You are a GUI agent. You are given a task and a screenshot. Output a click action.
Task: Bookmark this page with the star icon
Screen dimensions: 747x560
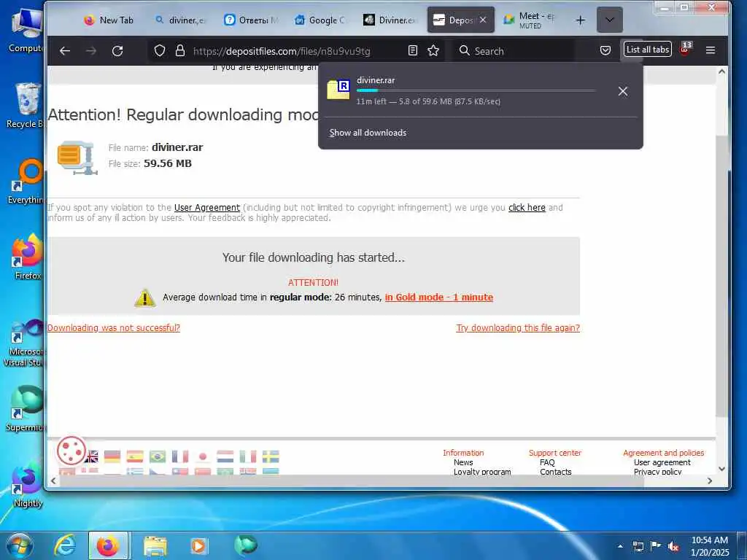[433, 50]
